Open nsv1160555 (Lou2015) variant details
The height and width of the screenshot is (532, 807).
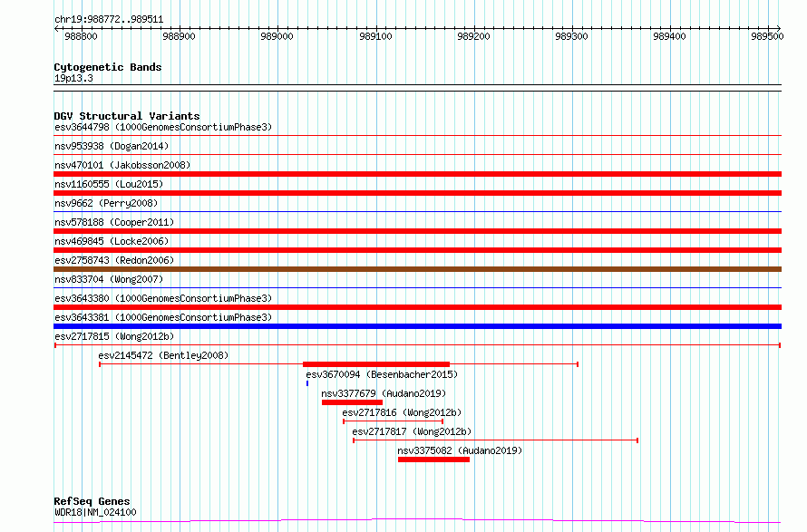click(x=109, y=184)
